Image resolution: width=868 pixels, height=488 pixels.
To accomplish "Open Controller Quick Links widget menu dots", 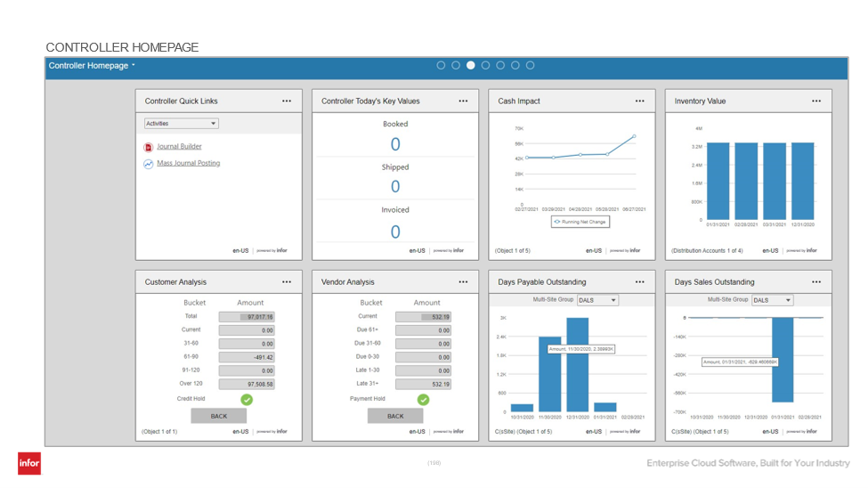I will [286, 101].
